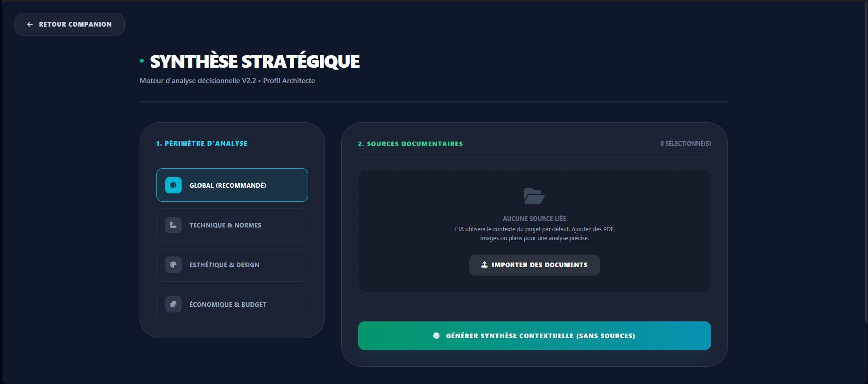Click the upload icon on Importer button

pos(484,265)
